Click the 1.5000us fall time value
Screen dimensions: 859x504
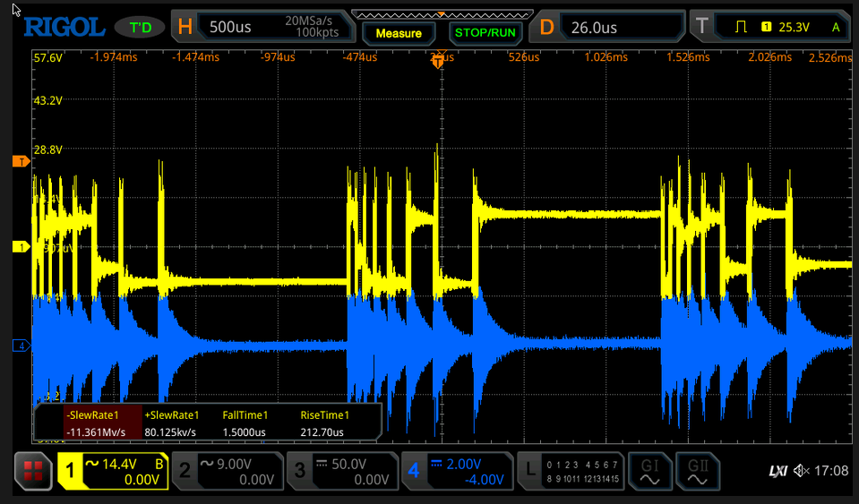pyautogui.click(x=244, y=432)
